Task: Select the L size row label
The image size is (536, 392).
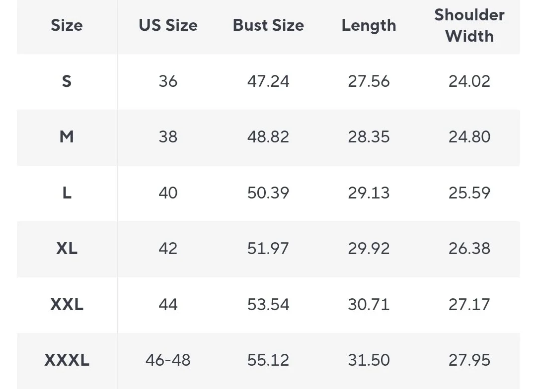Action: point(67,193)
